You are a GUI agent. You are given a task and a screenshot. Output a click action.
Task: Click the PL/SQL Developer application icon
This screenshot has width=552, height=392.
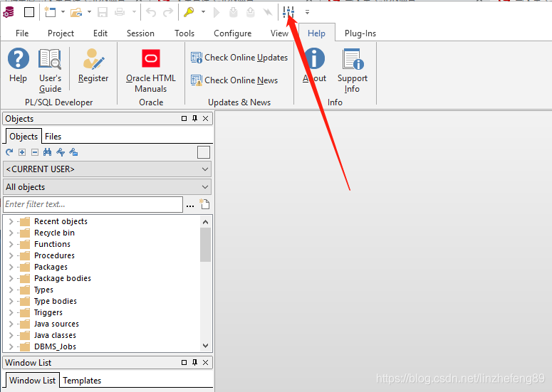(9, 12)
